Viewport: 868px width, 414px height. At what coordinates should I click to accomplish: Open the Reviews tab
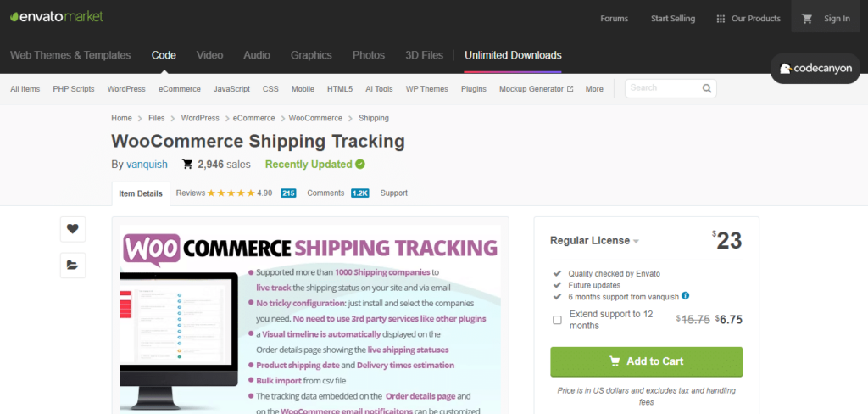(x=191, y=193)
